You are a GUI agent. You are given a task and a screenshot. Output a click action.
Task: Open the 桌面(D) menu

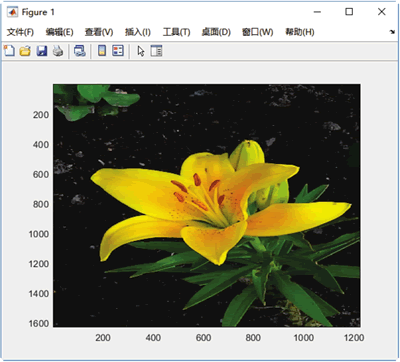[x=216, y=32]
